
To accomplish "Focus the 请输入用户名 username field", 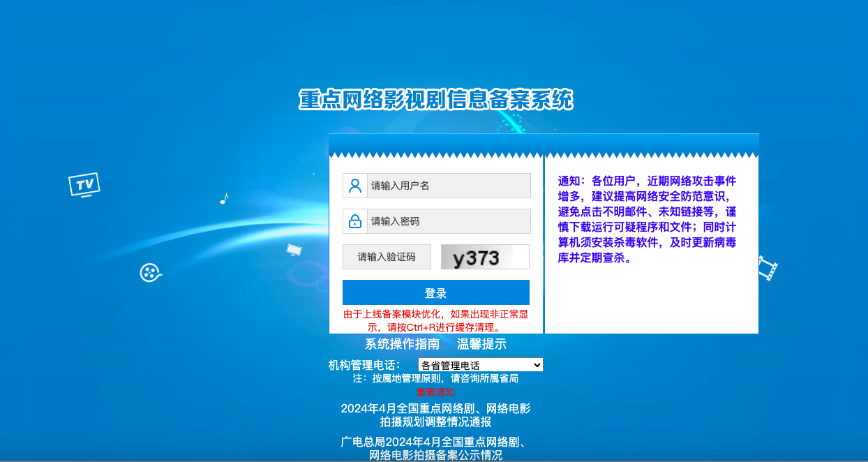I will pos(448,186).
